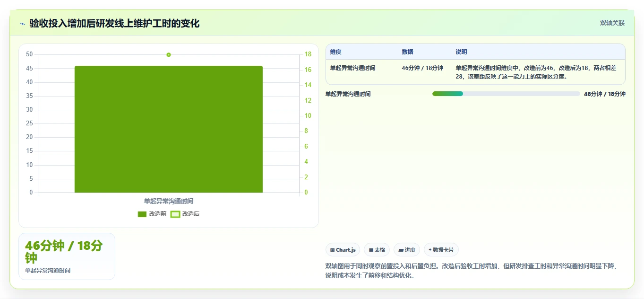Click the 双轴关联 label in header

click(612, 23)
